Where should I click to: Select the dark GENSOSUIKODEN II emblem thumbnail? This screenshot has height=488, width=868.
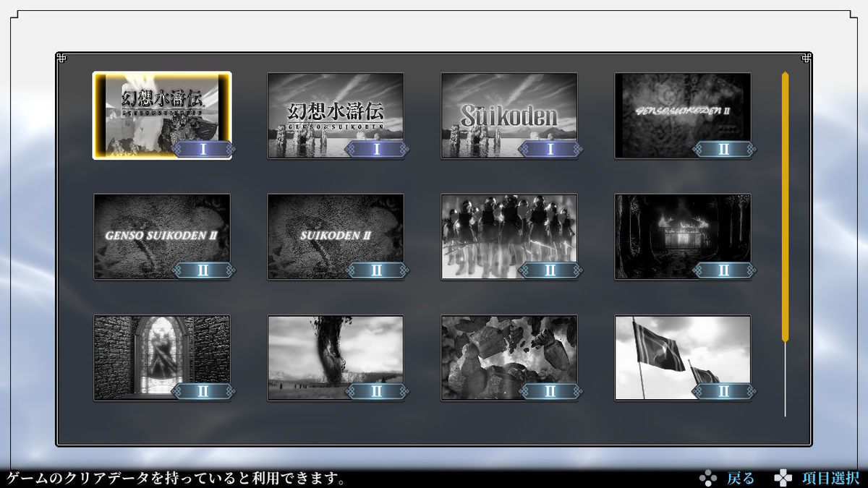point(683,116)
